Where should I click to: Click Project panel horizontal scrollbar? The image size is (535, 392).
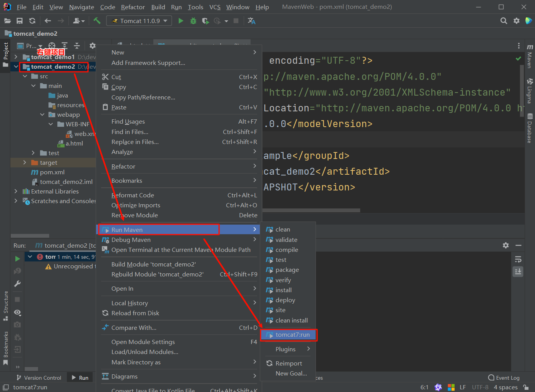point(30,236)
